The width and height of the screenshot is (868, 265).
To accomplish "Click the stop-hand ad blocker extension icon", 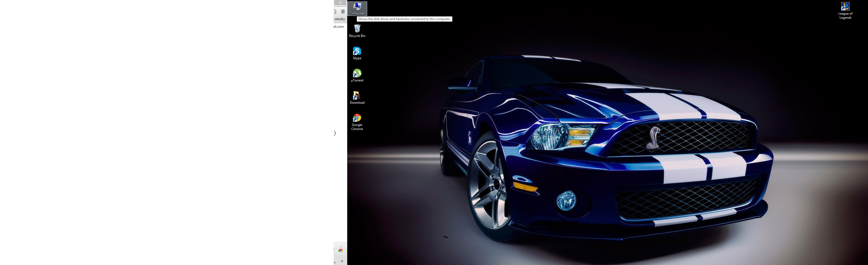I will (x=335, y=11).
